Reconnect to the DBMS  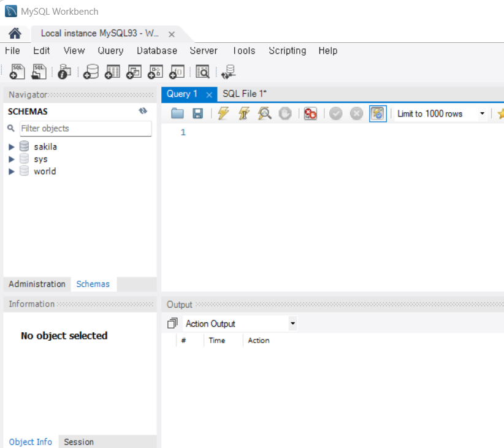(x=229, y=71)
